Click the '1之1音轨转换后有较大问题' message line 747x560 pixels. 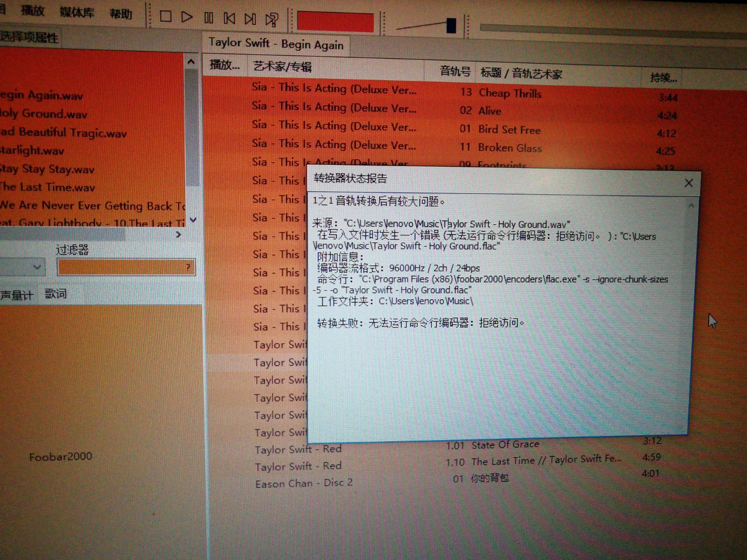(378, 201)
